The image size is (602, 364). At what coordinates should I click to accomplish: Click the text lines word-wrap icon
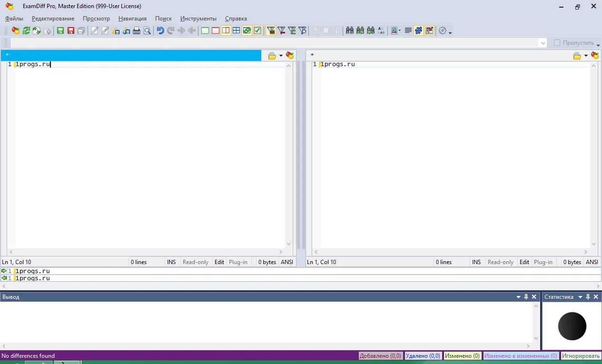click(408, 31)
